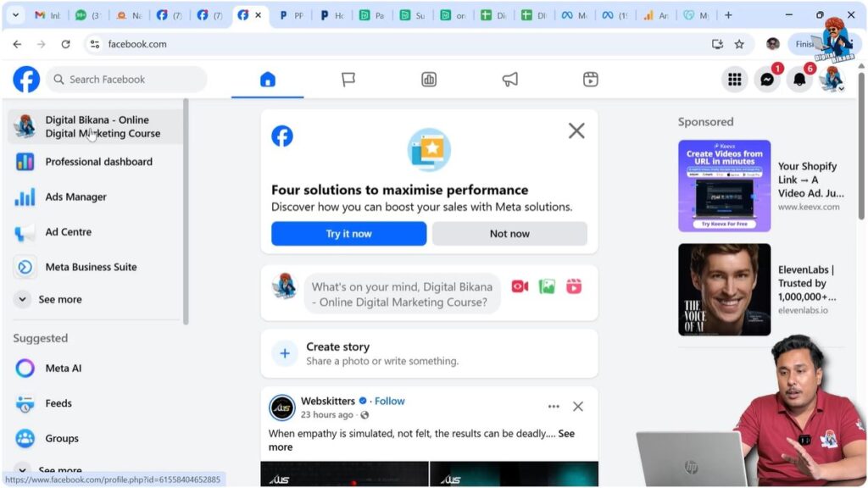
Task: Open the account profile menu
Action: click(832, 80)
